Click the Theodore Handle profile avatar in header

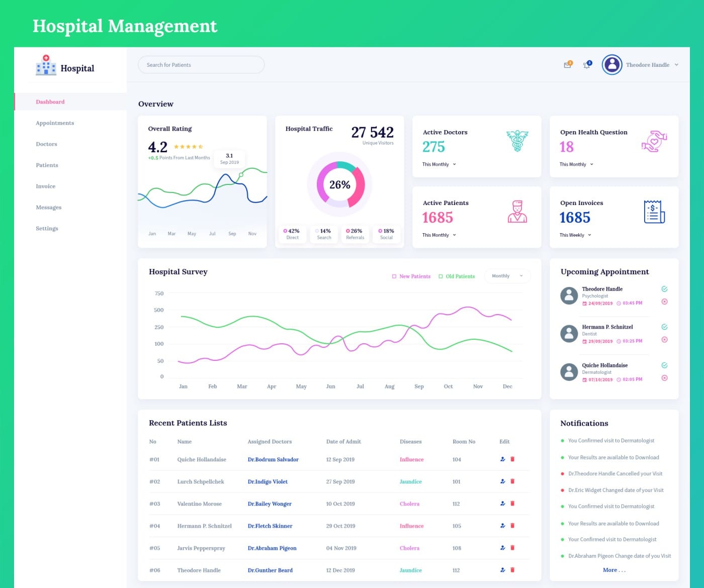click(x=612, y=65)
